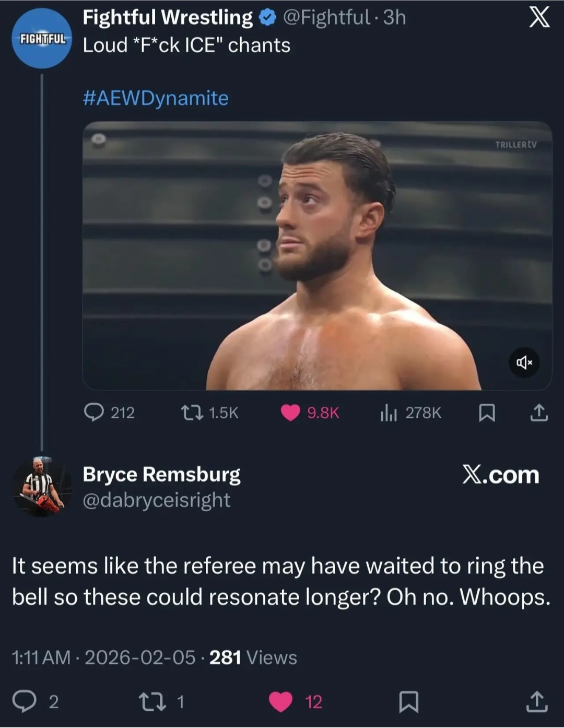Screen dimensions: 564x728
Task: Repost Bryce Remsburg's post
Action: coord(152,701)
